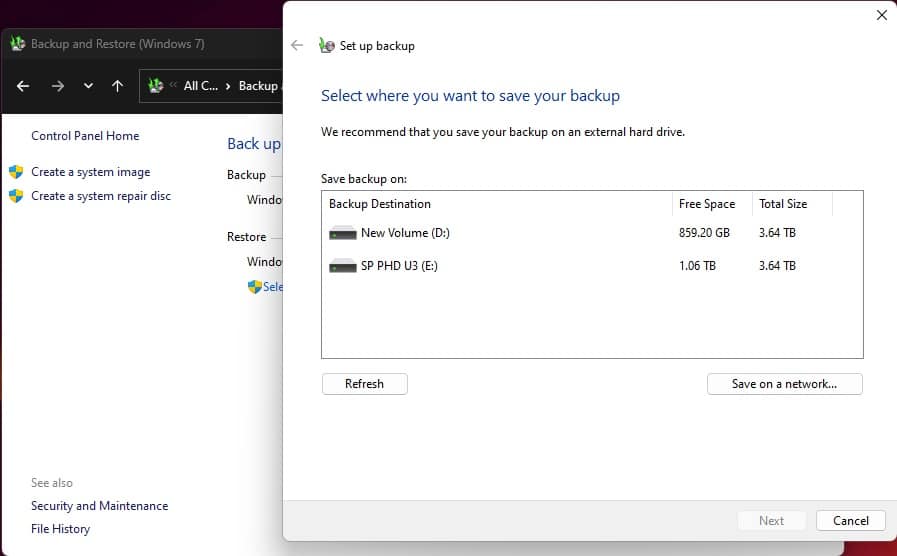
Task: Open Security and Maintenance link
Action: tap(100, 506)
